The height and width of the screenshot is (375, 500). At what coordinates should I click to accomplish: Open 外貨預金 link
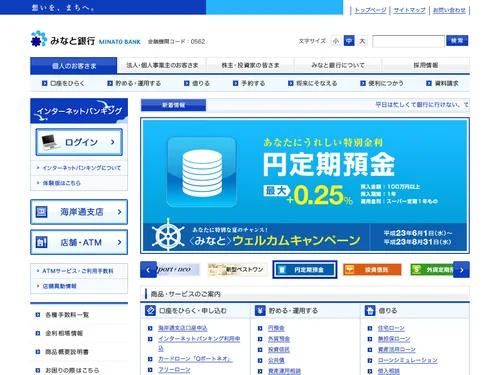pyautogui.click(x=279, y=339)
